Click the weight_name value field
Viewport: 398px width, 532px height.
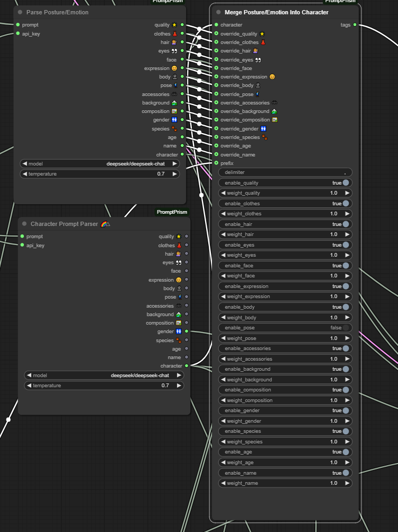point(286,483)
